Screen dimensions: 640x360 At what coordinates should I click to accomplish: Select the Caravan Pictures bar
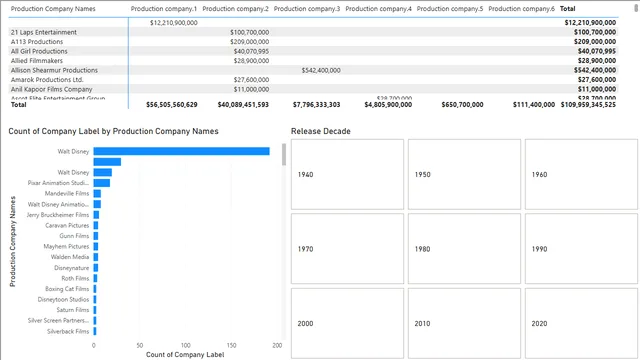[96, 225]
